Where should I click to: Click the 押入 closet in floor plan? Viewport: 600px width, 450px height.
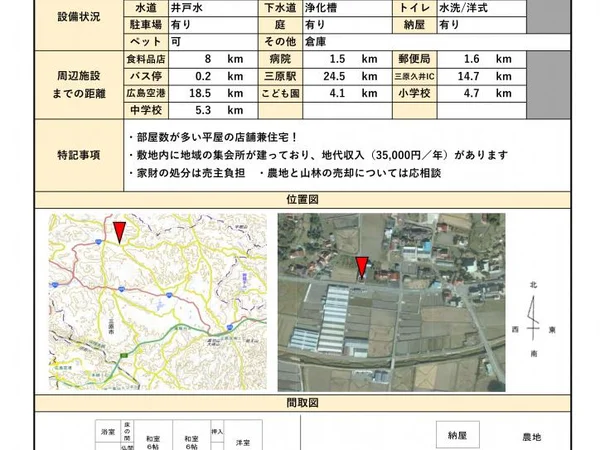pyautogui.click(x=217, y=431)
